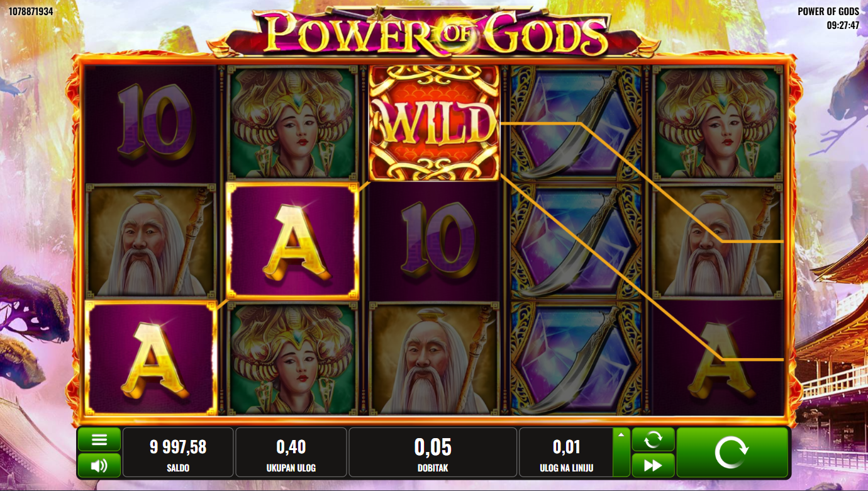Click the 10 symbol on first reel

[151, 123]
